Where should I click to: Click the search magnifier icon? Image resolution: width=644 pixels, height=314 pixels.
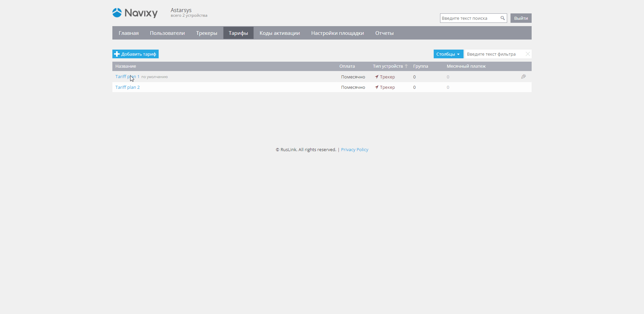click(x=502, y=18)
